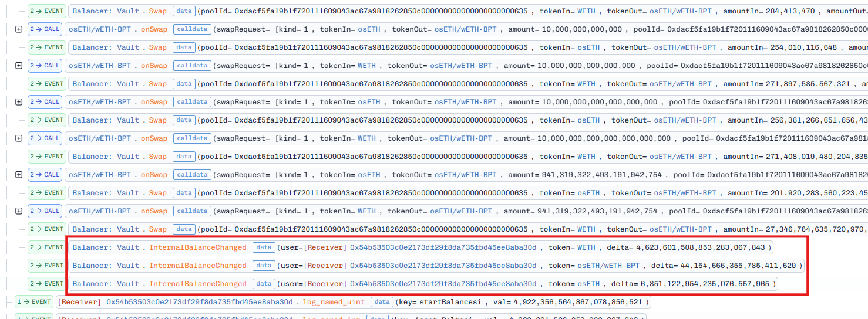This screenshot has width=868, height=319.
Task: Click Swap function name in amountIn 256,361,266,651,656 event
Action: [x=158, y=120]
